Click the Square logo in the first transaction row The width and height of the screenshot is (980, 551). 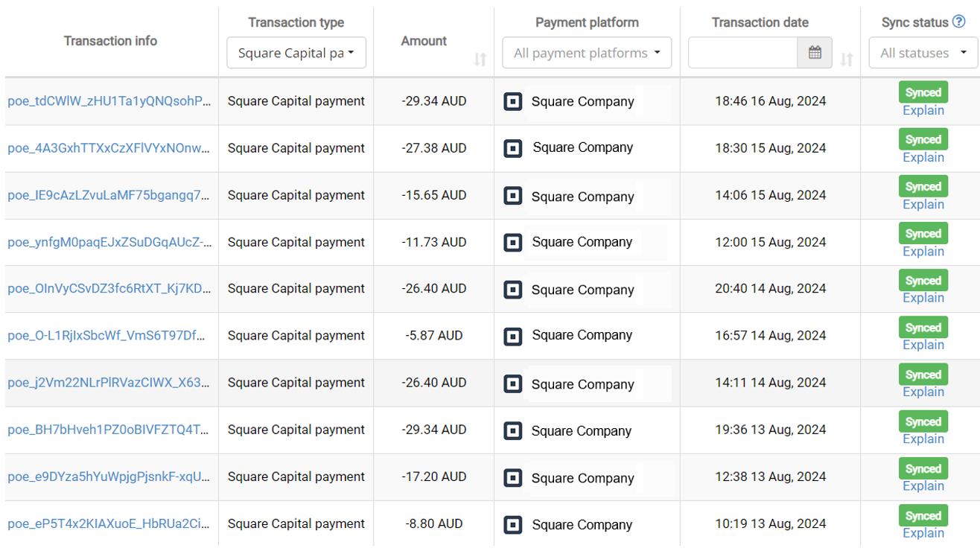coord(513,101)
